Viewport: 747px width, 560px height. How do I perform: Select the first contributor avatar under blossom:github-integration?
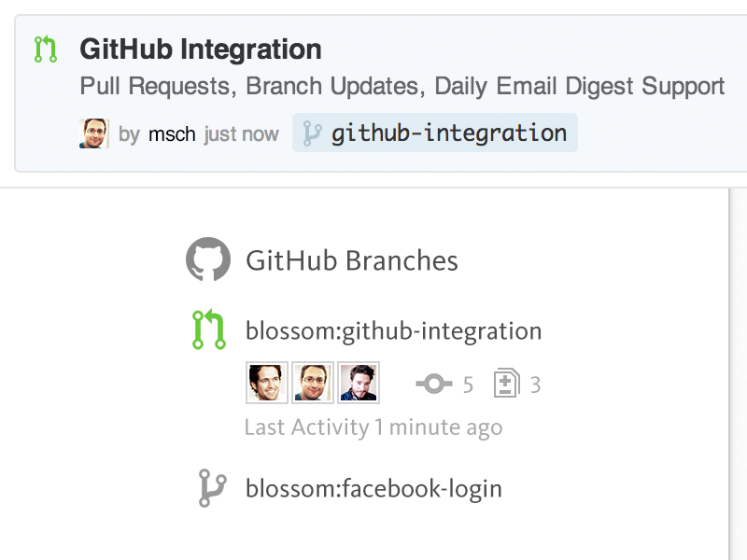[x=267, y=383]
